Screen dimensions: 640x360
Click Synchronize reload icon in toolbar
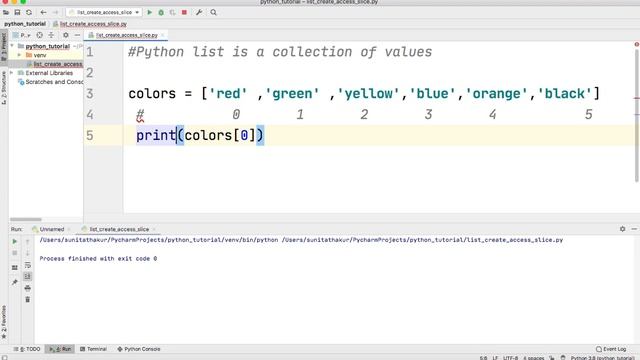tap(29, 13)
